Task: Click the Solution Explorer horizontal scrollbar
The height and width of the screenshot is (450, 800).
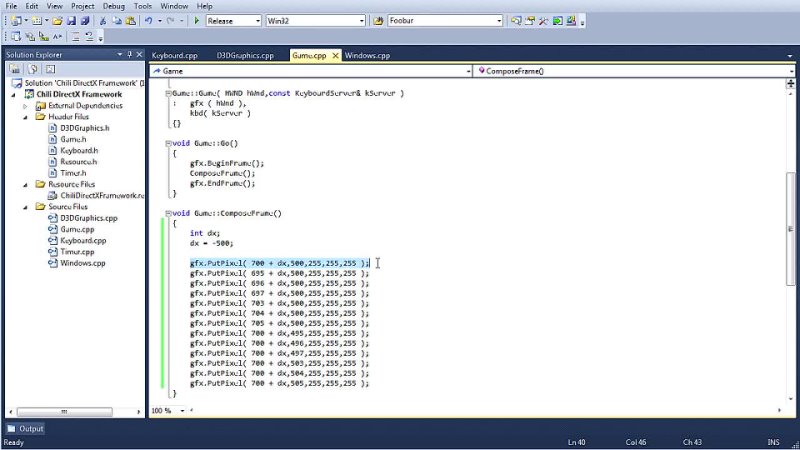Action: tap(65, 411)
